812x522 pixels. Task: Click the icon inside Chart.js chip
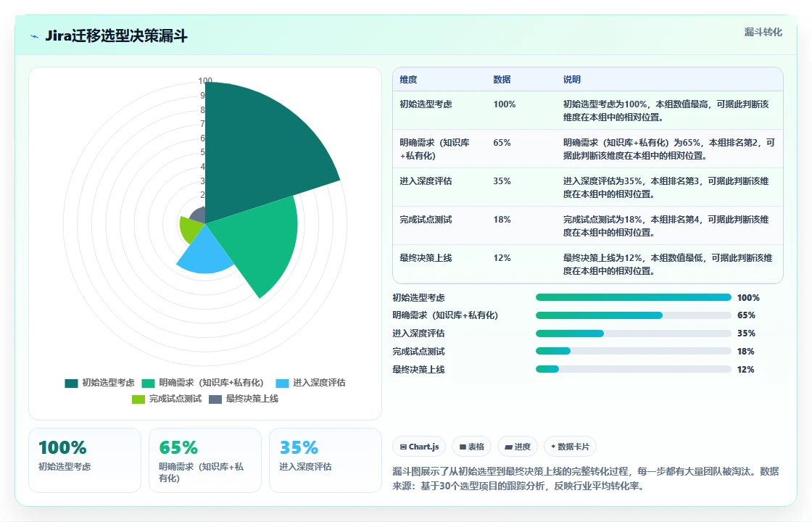tap(403, 447)
